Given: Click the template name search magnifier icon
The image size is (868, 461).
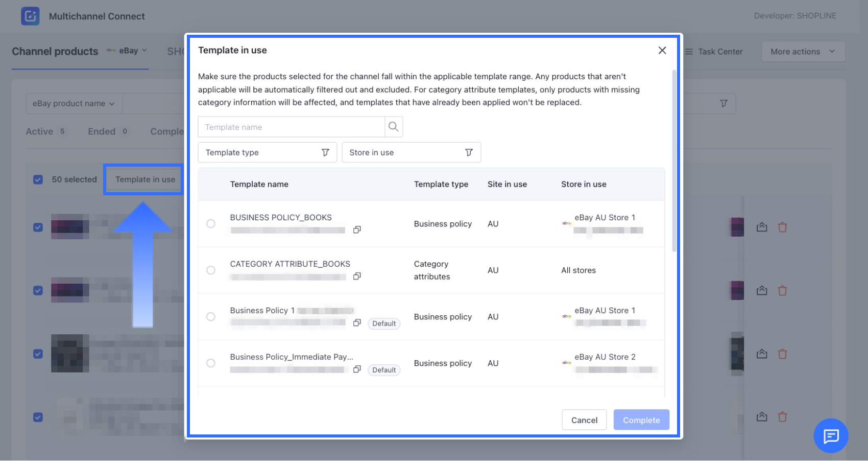Looking at the screenshot, I should click(x=393, y=127).
